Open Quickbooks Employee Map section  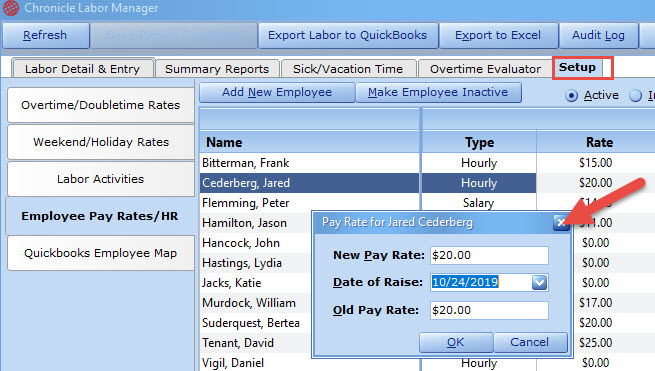pyautogui.click(x=101, y=253)
